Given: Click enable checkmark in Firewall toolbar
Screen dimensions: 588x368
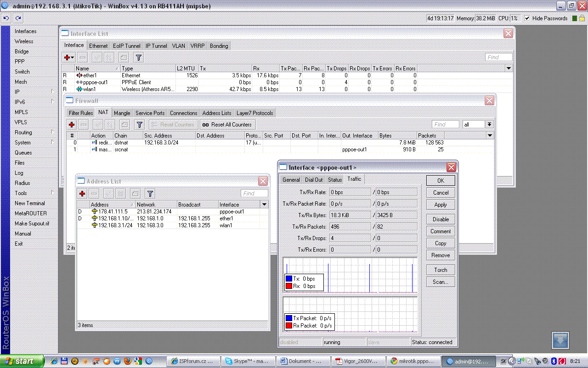Looking at the screenshot, I should pyautogui.click(x=98, y=125).
